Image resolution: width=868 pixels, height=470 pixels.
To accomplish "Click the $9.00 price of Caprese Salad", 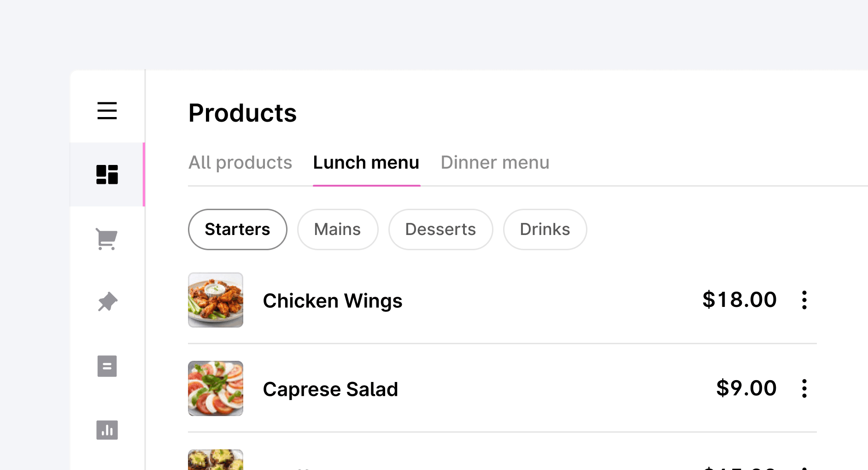I will click(745, 388).
